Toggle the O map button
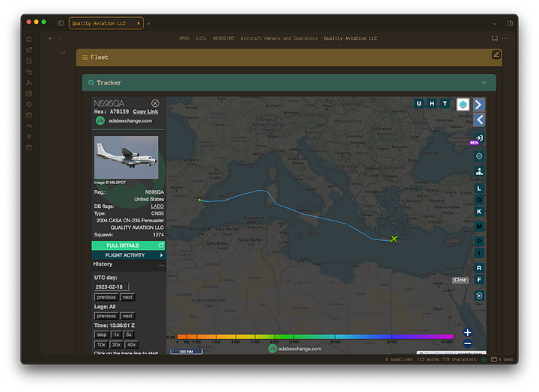Image resolution: width=539 pixels, height=392 pixels. point(479,200)
